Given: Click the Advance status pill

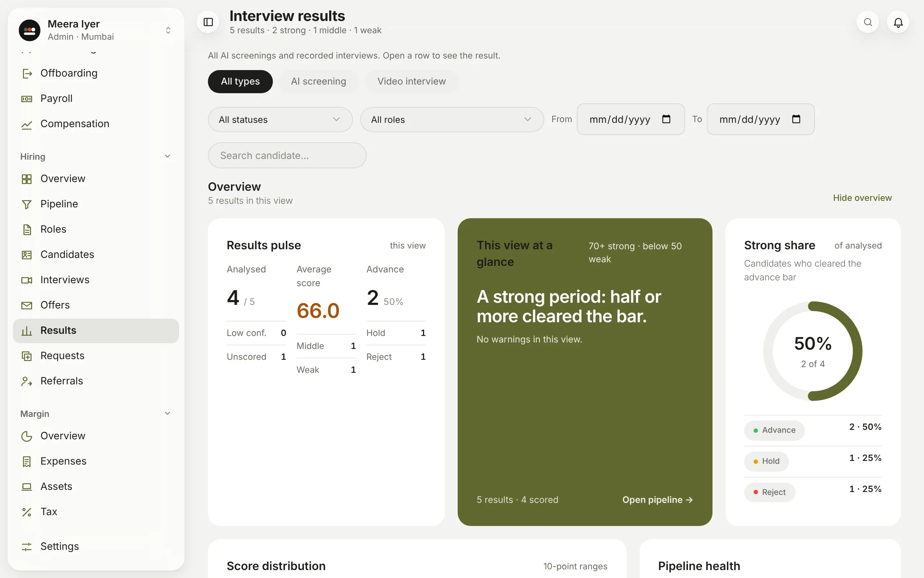Looking at the screenshot, I should point(774,431).
